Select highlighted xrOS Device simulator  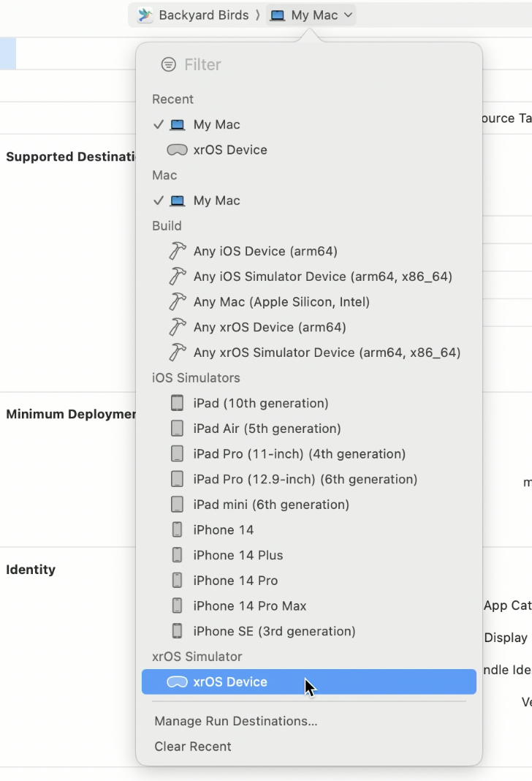coord(308,682)
